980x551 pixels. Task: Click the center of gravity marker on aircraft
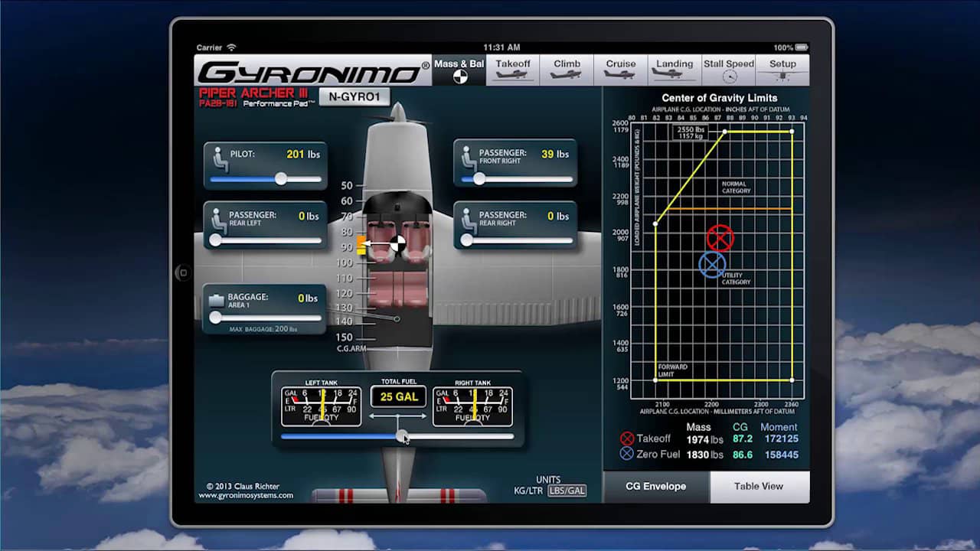398,244
